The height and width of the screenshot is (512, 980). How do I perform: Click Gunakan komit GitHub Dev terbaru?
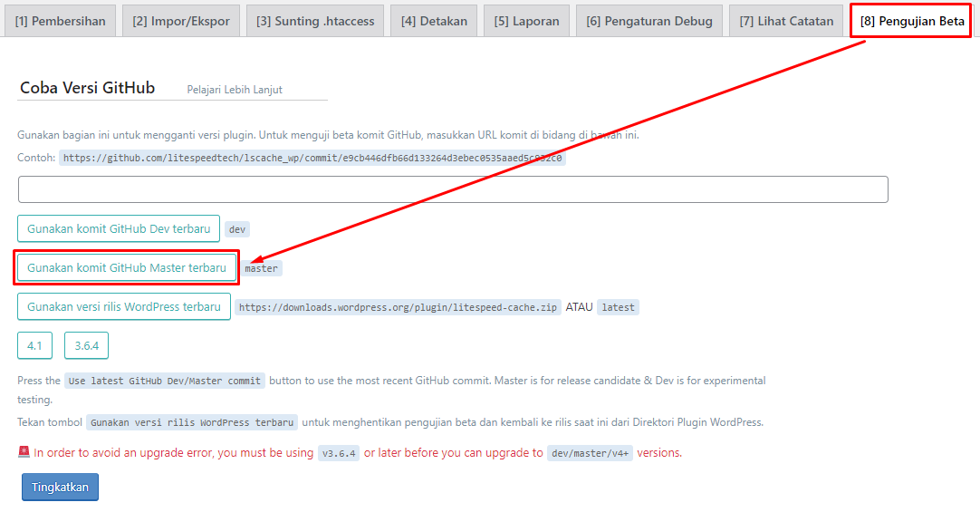click(119, 228)
